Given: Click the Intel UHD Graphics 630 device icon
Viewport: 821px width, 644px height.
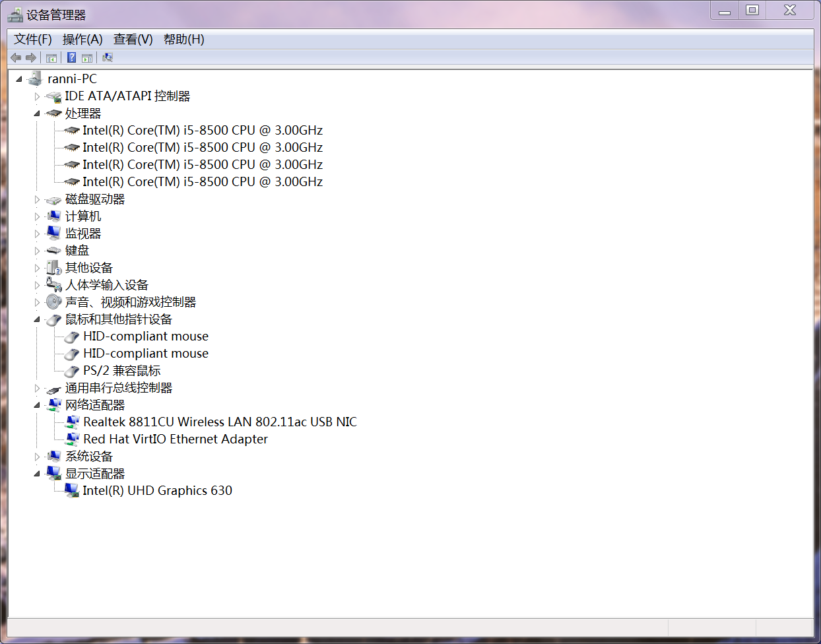Looking at the screenshot, I should tap(71, 490).
